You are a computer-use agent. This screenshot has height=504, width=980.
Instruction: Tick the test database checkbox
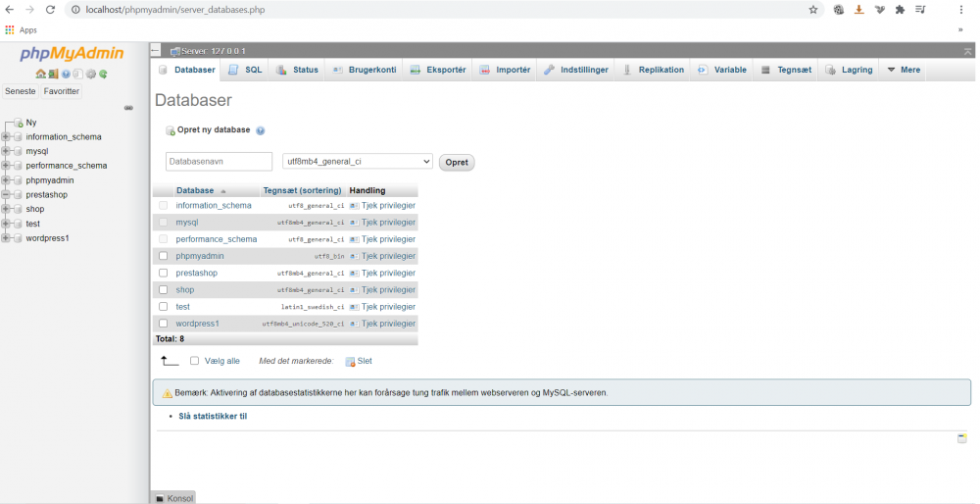163,306
